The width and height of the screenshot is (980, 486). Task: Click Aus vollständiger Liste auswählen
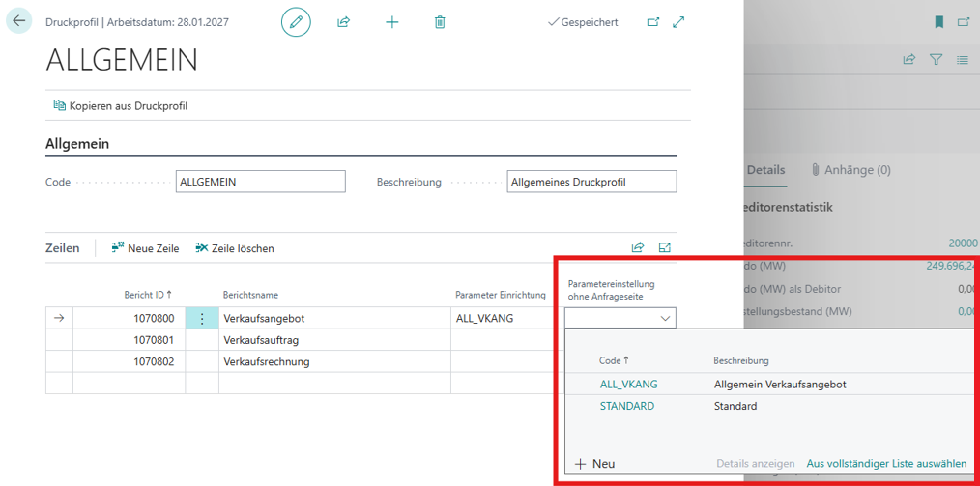(886, 464)
